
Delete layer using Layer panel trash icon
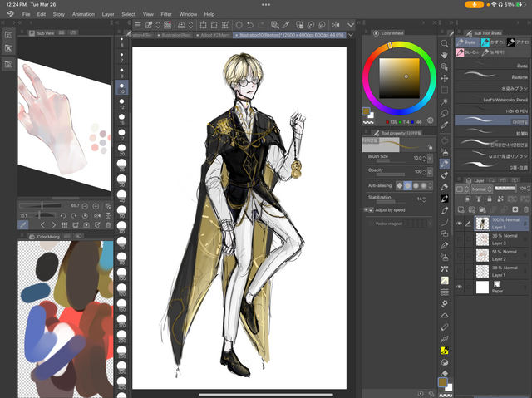(x=526, y=209)
